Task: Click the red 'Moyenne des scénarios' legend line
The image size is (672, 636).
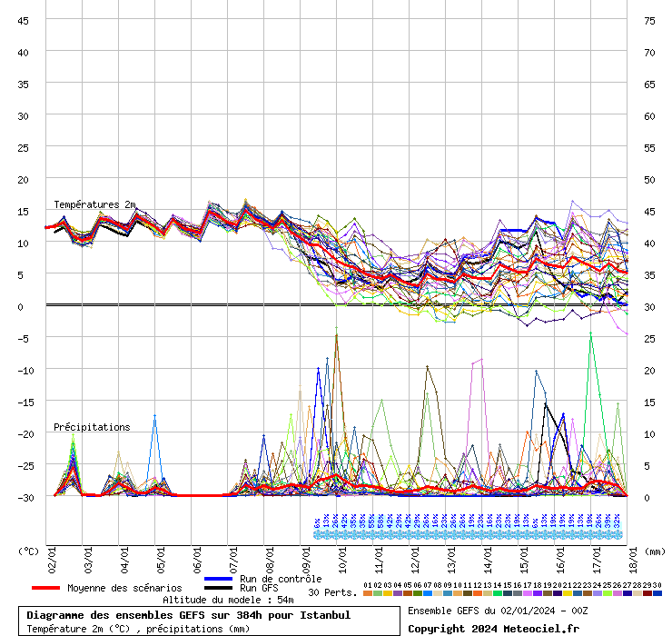Action: [45, 588]
